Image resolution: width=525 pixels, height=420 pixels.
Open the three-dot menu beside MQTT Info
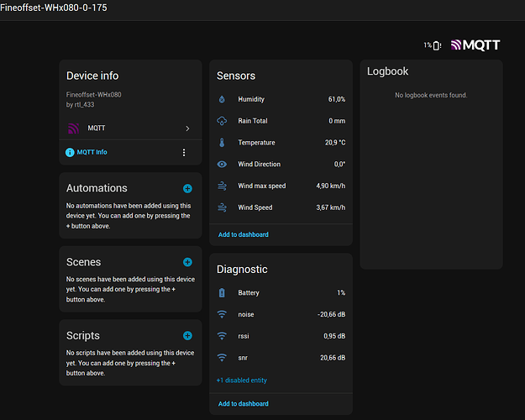tap(184, 153)
